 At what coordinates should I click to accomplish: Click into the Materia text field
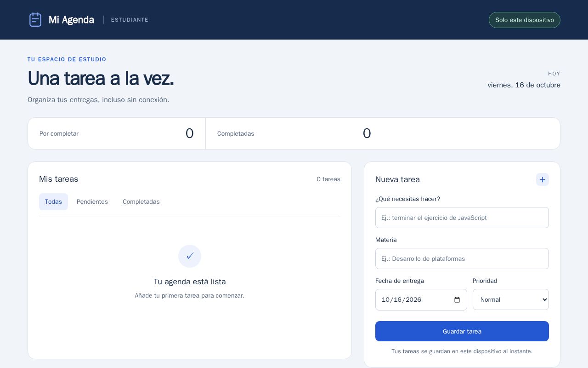pyautogui.click(x=462, y=259)
